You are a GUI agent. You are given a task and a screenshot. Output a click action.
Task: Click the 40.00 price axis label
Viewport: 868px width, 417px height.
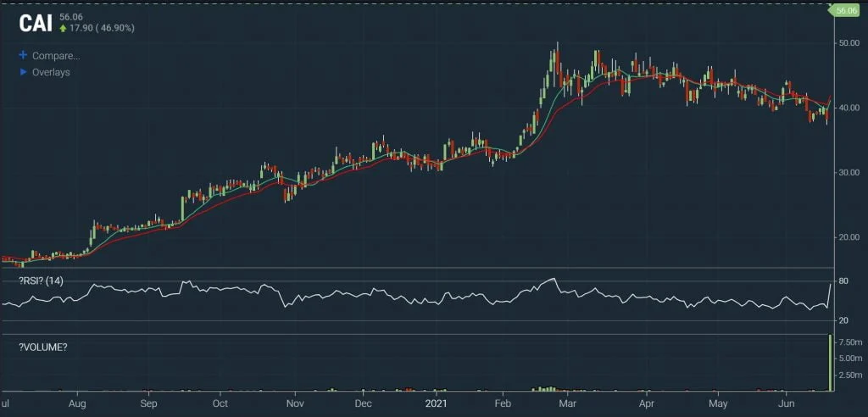848,108
